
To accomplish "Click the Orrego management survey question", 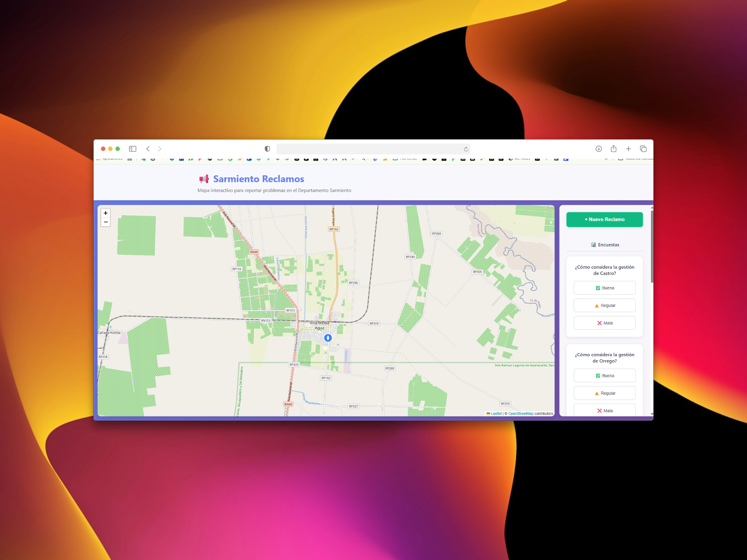I will [605, 358].
